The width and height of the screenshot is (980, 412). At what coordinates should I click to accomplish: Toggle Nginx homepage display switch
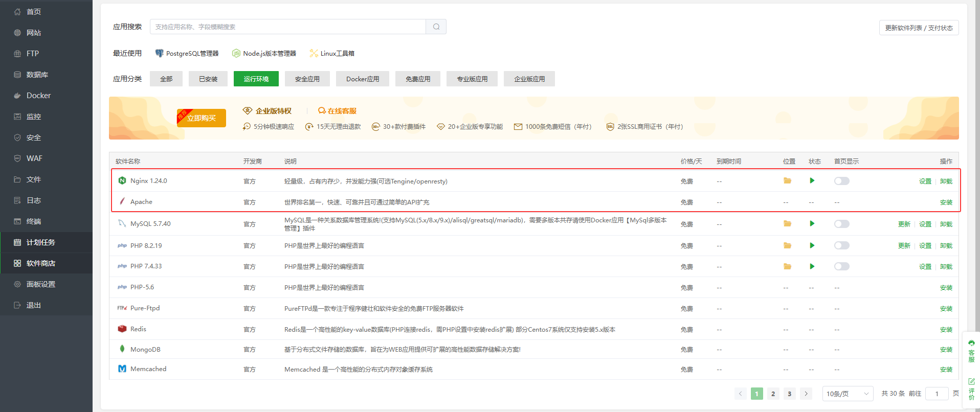click(x=841, y=181)
